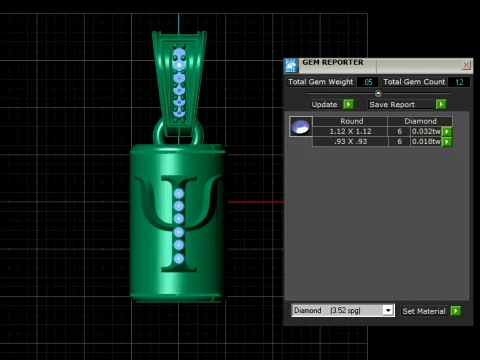Click the Update button label
The image size is (480, 360).
point(324,104)
